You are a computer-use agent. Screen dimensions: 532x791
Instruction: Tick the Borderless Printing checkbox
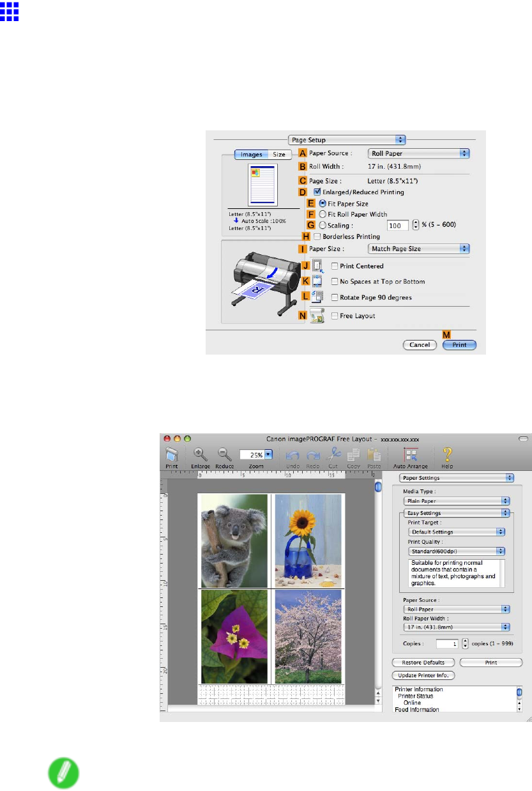pyautogui.click(x=326, y=236)
